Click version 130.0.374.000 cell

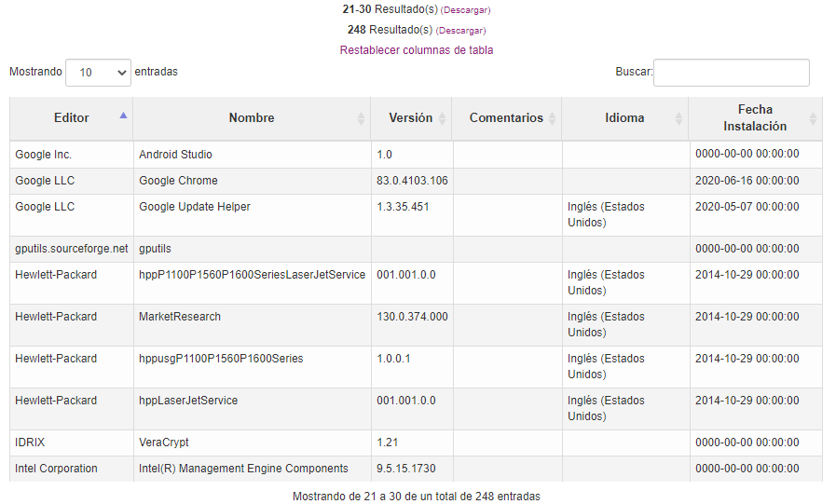pyautogui.click(x=412, y=325)
